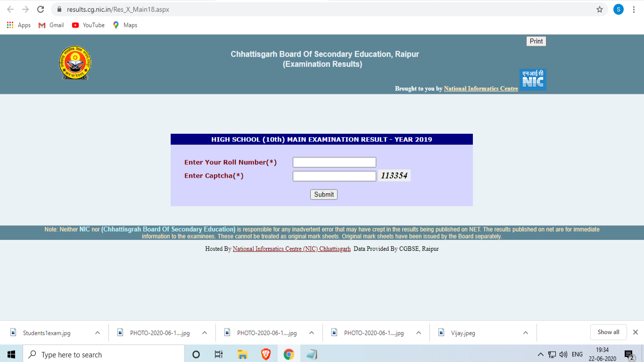The width and height of the screenshot is (644, 362).
Task: Click the browser reload page icon
Action: pyautogui.click(x=41, y=9)
